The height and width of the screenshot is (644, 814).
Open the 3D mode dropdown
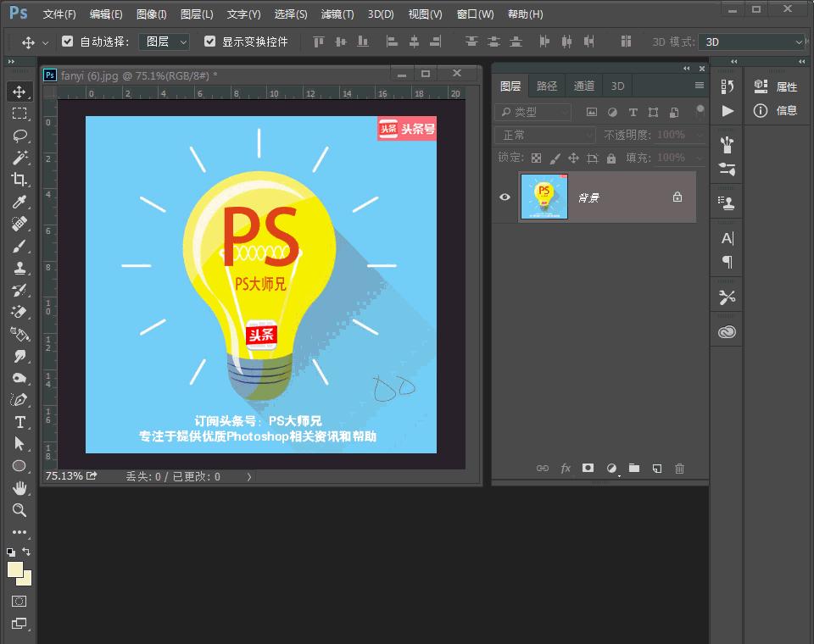(752, 42)
